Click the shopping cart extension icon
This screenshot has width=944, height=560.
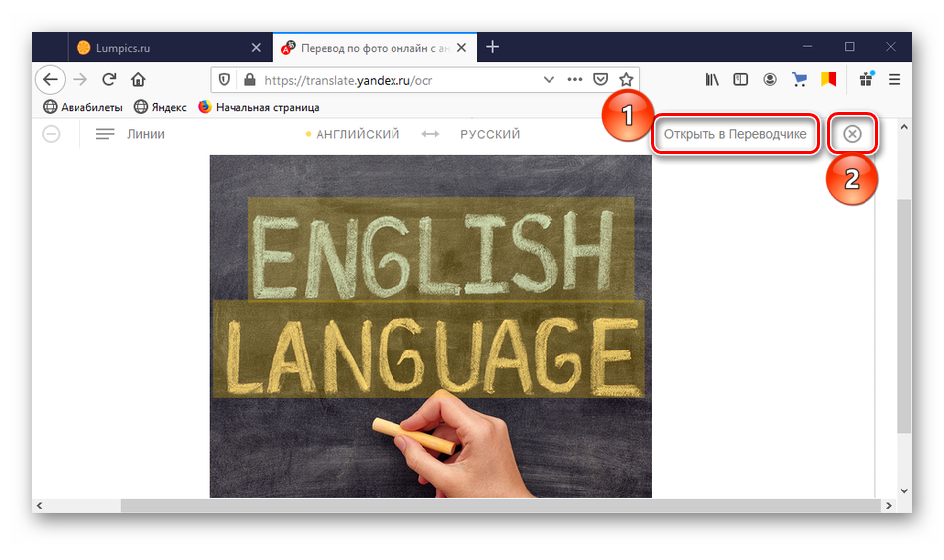[799, 80]
